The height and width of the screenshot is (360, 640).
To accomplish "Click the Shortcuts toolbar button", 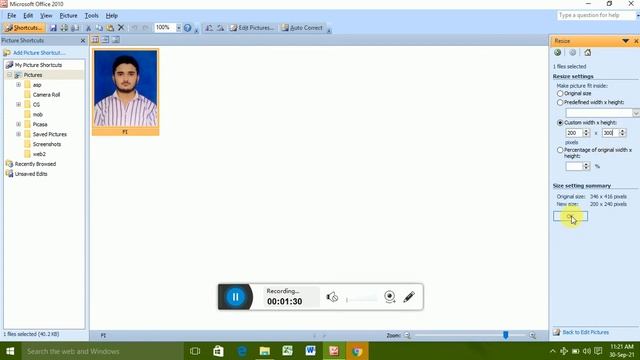I will point(24,28).
